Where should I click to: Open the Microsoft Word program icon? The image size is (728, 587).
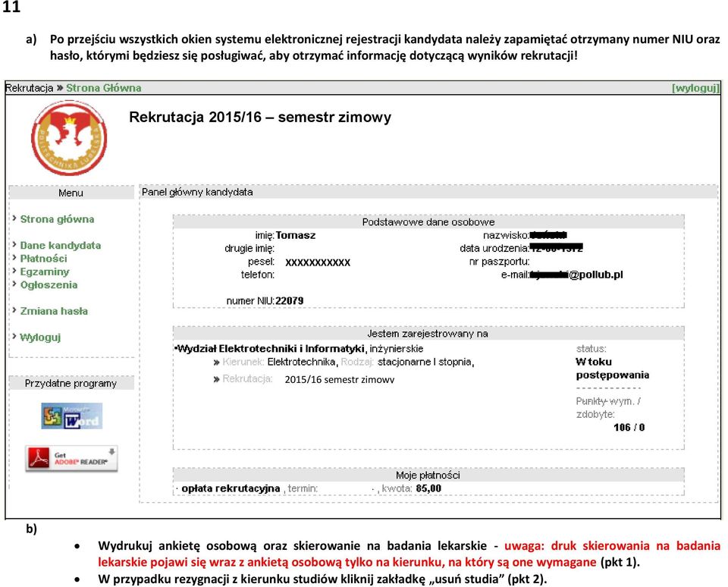(x=71, y=416)
